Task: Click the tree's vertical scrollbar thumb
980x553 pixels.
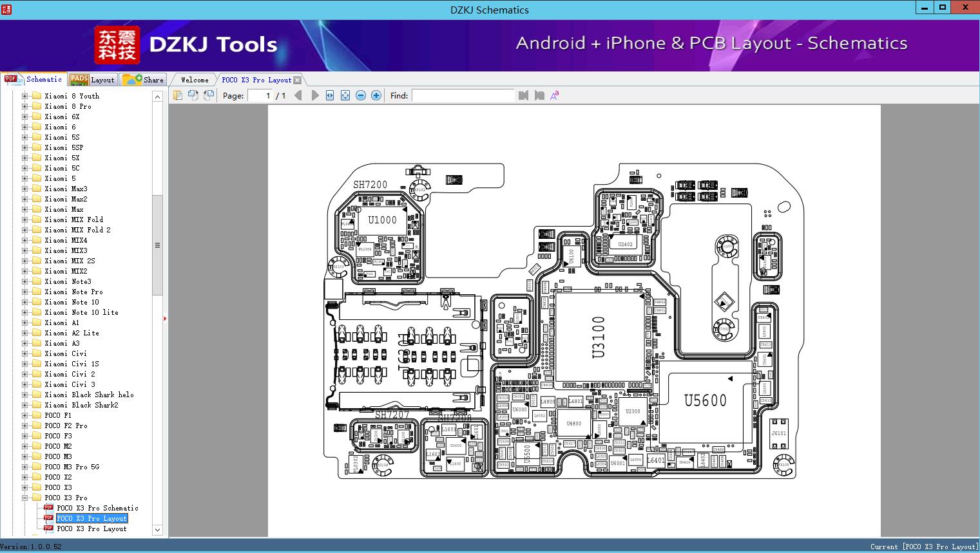Action: (x=157, y=245)
